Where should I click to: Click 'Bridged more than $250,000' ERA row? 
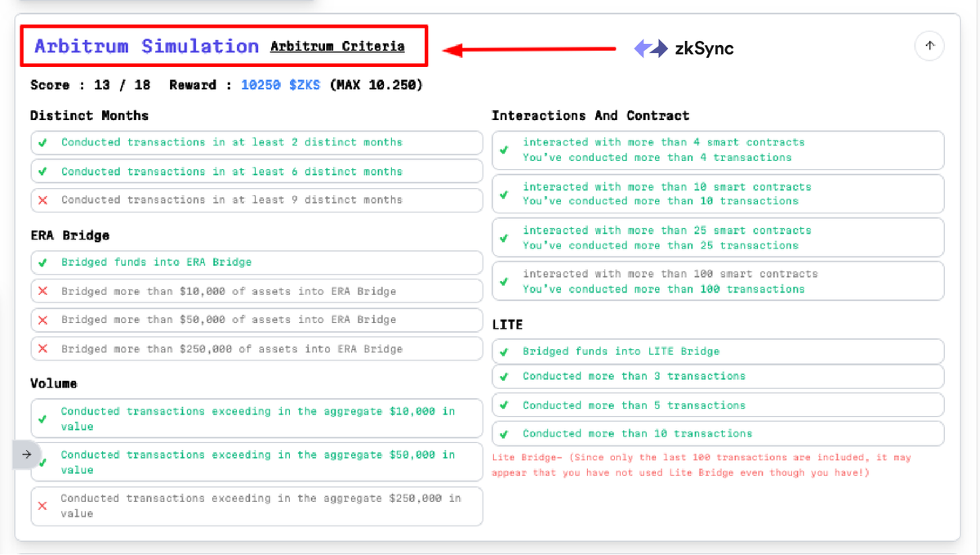pos(256,349)
